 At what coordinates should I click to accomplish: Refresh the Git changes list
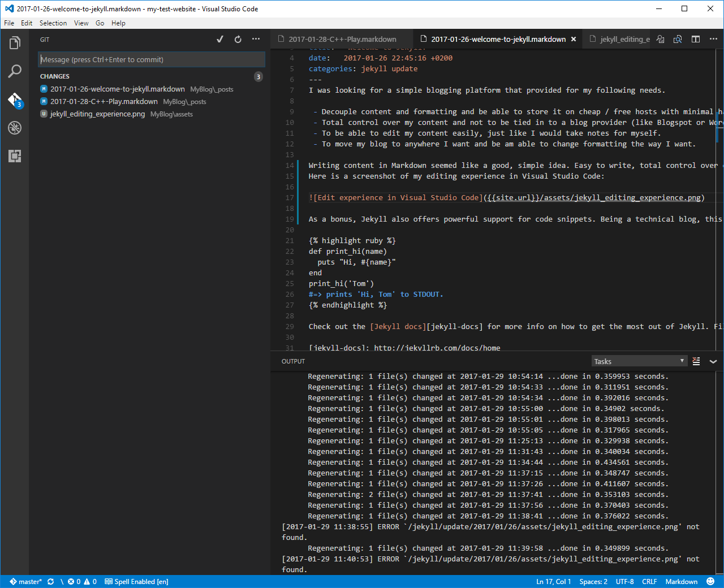(x=238, y=39)
